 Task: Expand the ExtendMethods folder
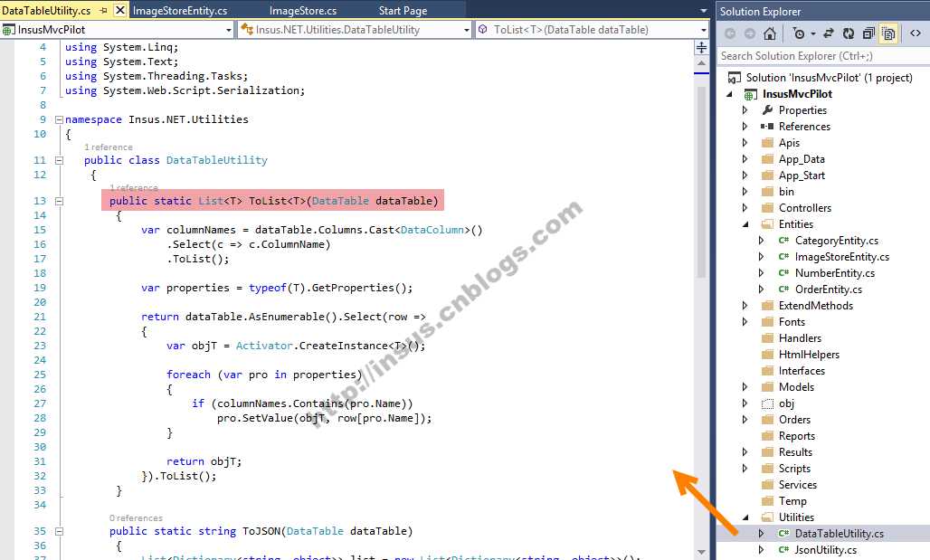(x=745, y=306)
